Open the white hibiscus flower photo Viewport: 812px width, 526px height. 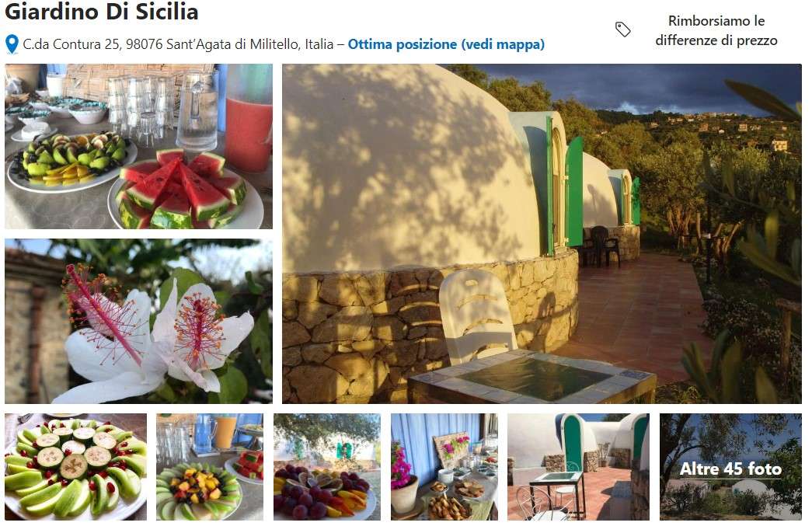click(138, 321)
